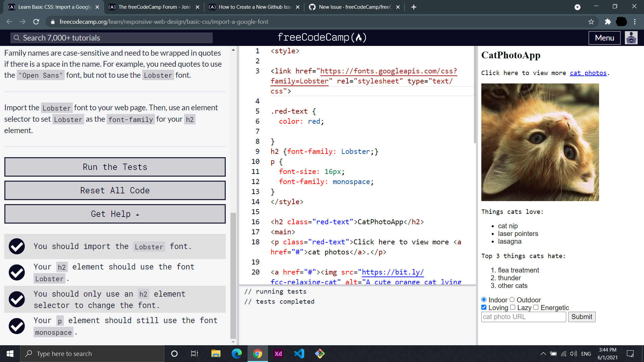644x362 pixels.
Task: Go back using the browser back arrow
Action: click(x=9, y=21)
